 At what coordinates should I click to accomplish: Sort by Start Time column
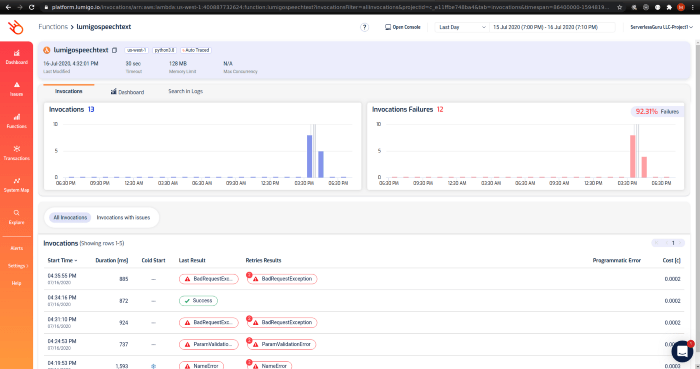(62, 260)
